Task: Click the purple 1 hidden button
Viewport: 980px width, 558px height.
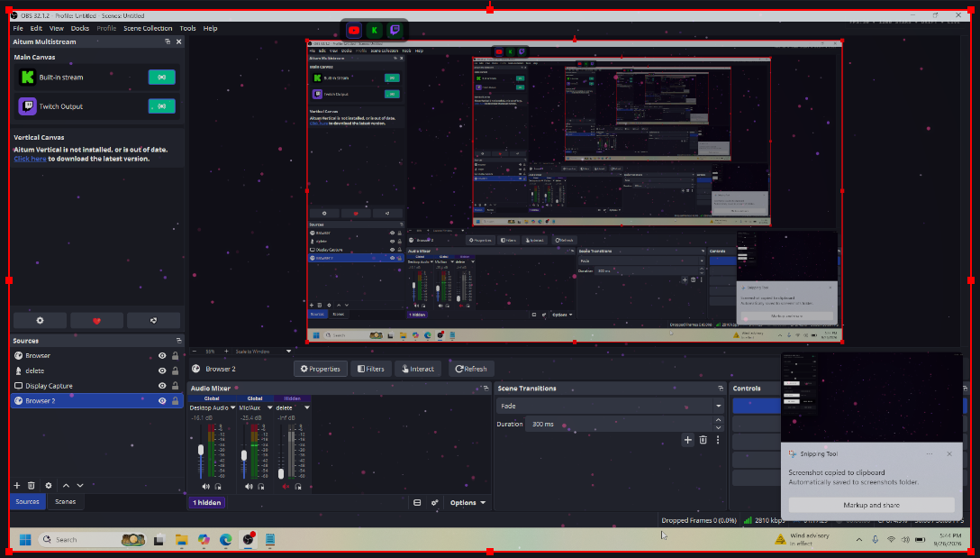Action: click(x=206, y=502)
